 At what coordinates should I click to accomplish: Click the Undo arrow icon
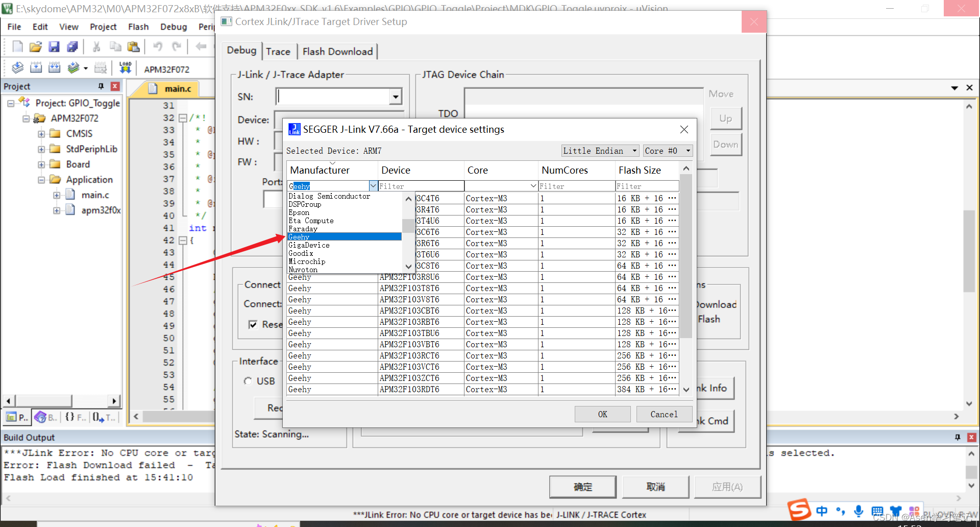coord(158,47)
